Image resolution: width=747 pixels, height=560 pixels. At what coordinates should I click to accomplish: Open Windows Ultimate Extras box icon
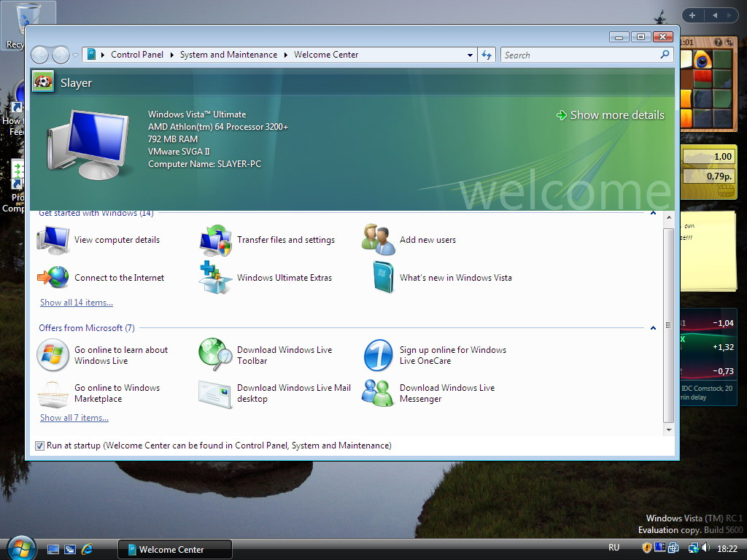tap(216, 278)
